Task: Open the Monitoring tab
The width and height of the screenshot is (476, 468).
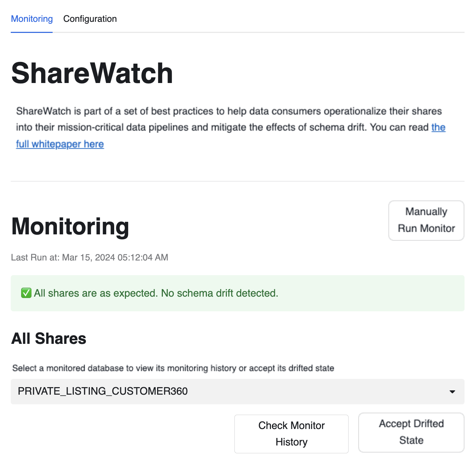Action: pos(32,19)
